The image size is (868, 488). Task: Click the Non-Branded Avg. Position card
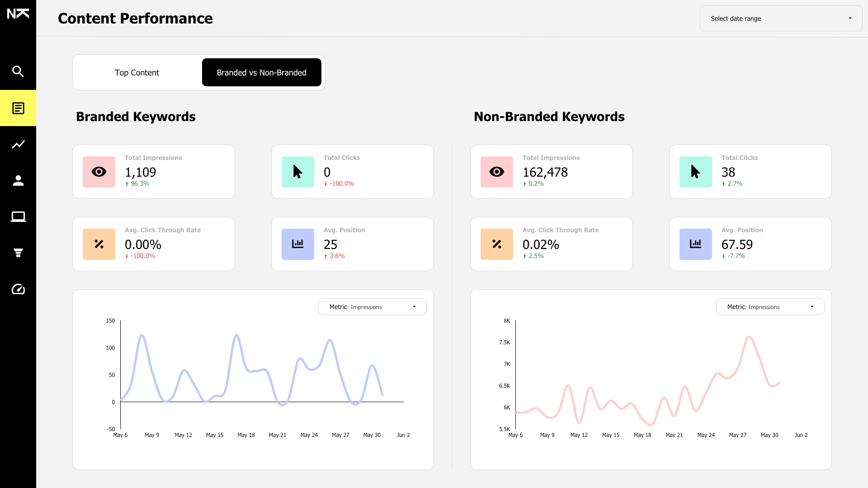click(750, 244)
